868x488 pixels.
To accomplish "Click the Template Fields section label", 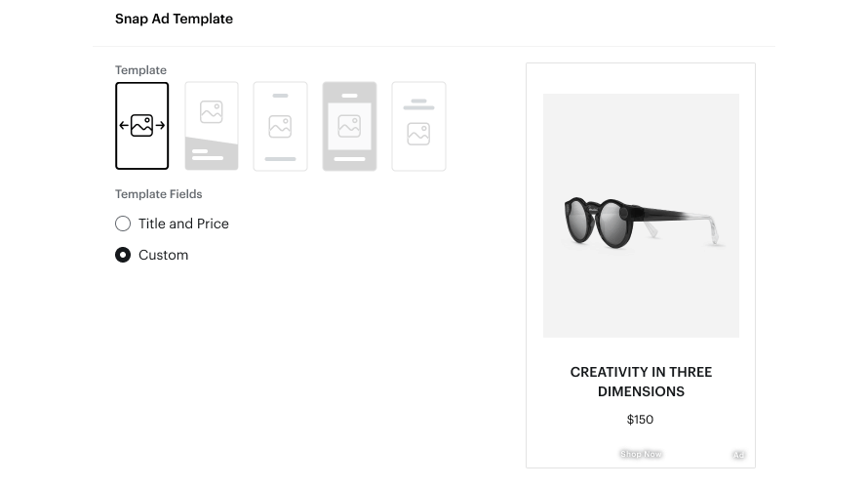I will (158, 194).
